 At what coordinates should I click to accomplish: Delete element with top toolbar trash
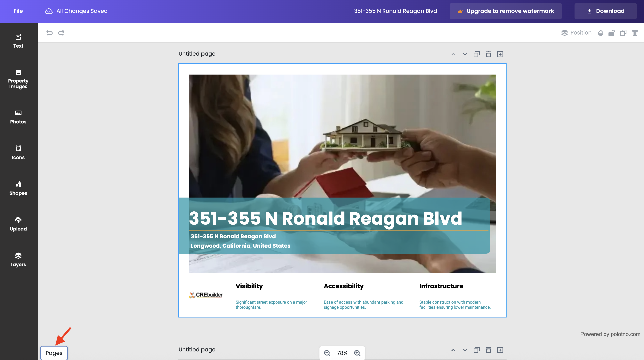tap(635, 33)
